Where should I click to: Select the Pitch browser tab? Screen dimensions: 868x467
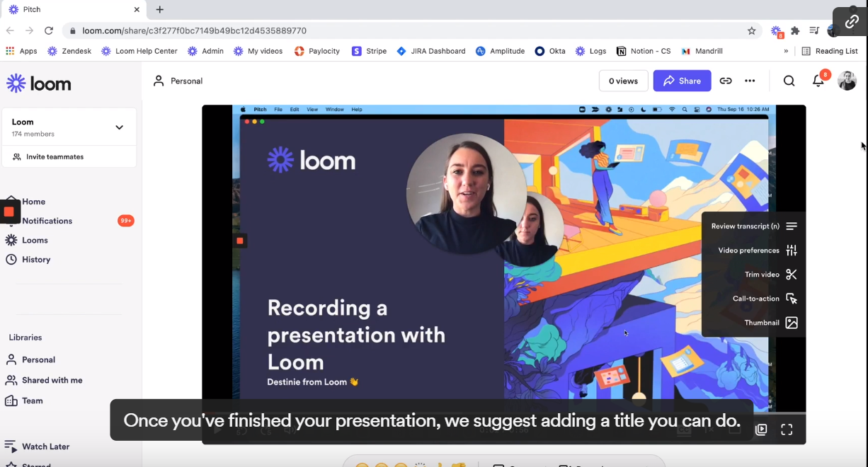73,10
